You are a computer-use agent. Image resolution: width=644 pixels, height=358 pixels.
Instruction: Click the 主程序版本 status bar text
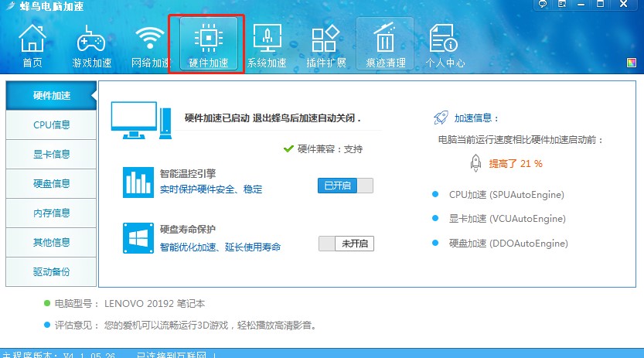coord(59,355)
